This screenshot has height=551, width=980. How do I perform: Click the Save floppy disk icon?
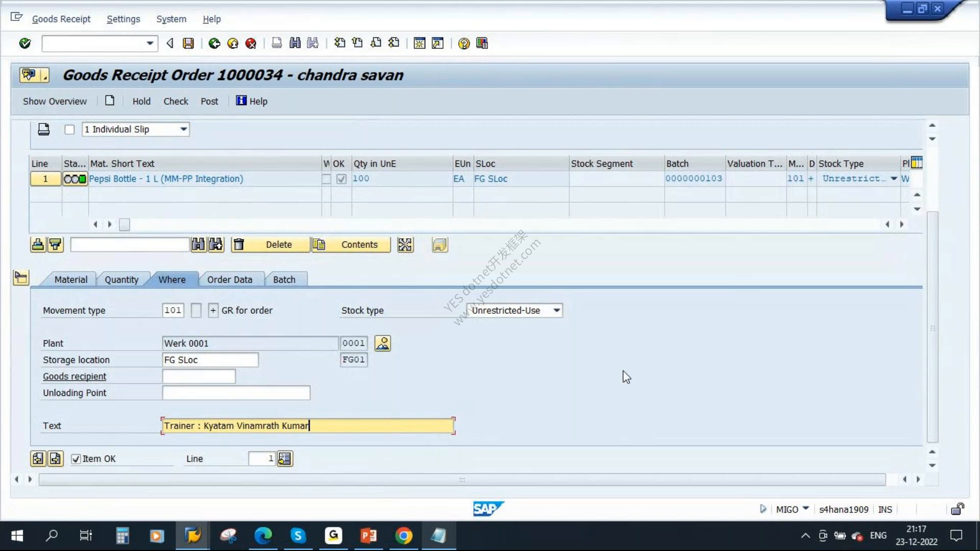[x=188, y=43]
